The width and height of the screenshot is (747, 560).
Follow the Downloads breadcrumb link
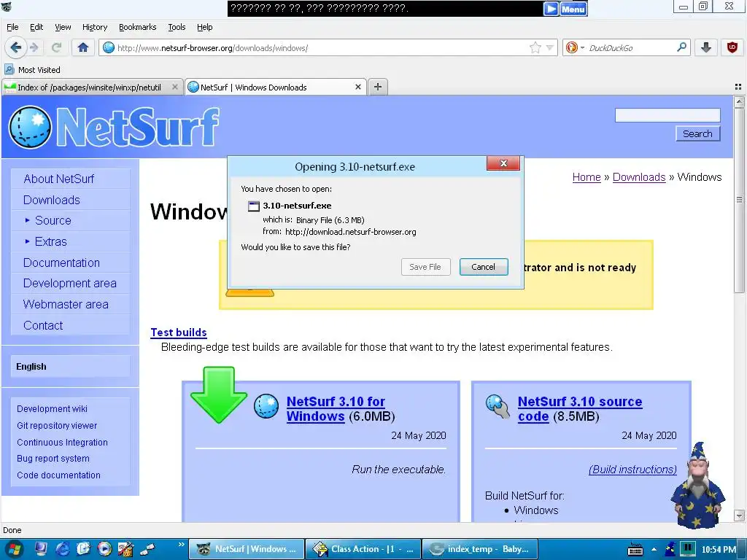(639, 177)
